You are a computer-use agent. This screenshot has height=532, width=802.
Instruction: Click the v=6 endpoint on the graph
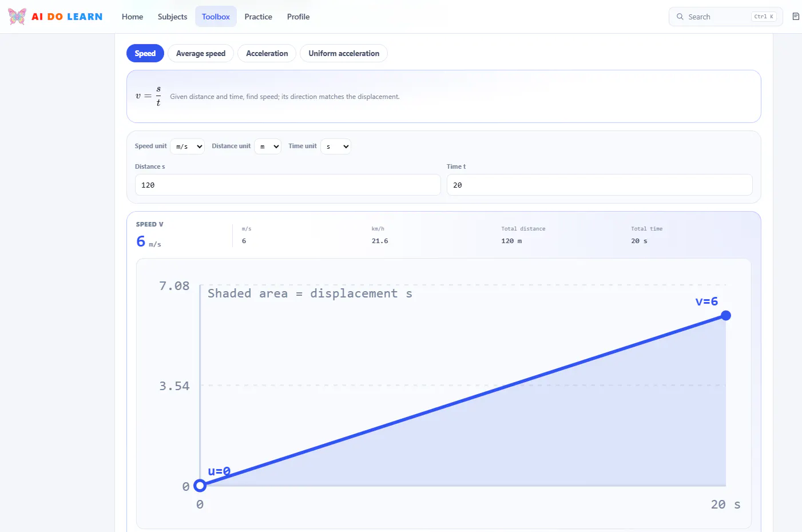pyautogui.click(x=726, y=315)
